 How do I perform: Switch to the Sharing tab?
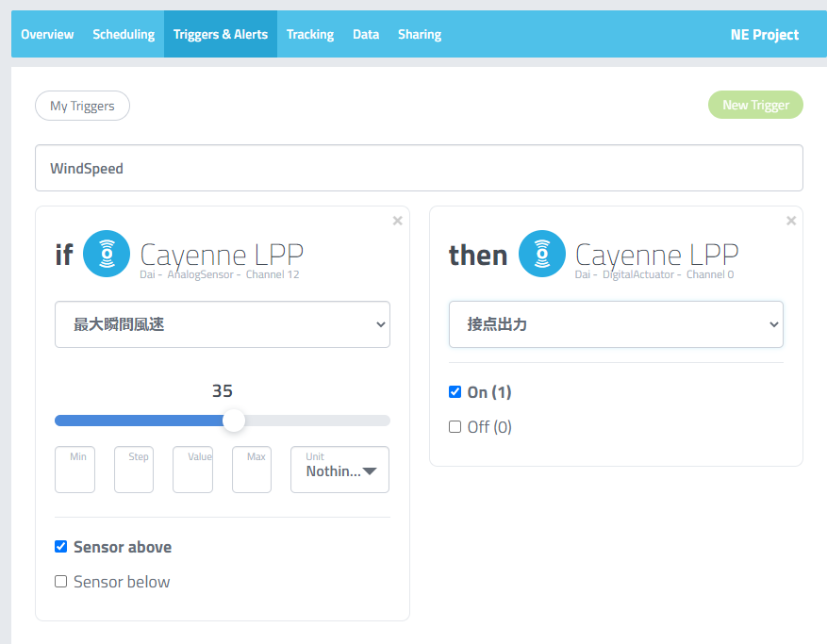coord(420,34)
